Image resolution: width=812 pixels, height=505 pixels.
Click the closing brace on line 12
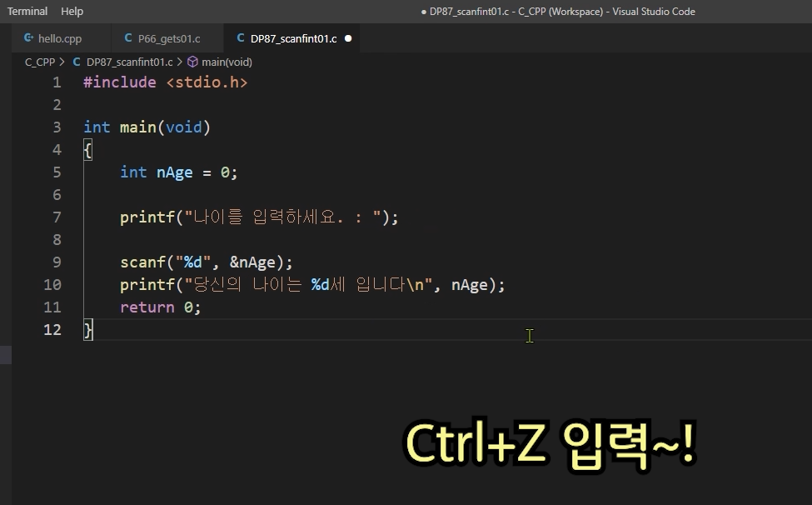[x=88, y=330]
